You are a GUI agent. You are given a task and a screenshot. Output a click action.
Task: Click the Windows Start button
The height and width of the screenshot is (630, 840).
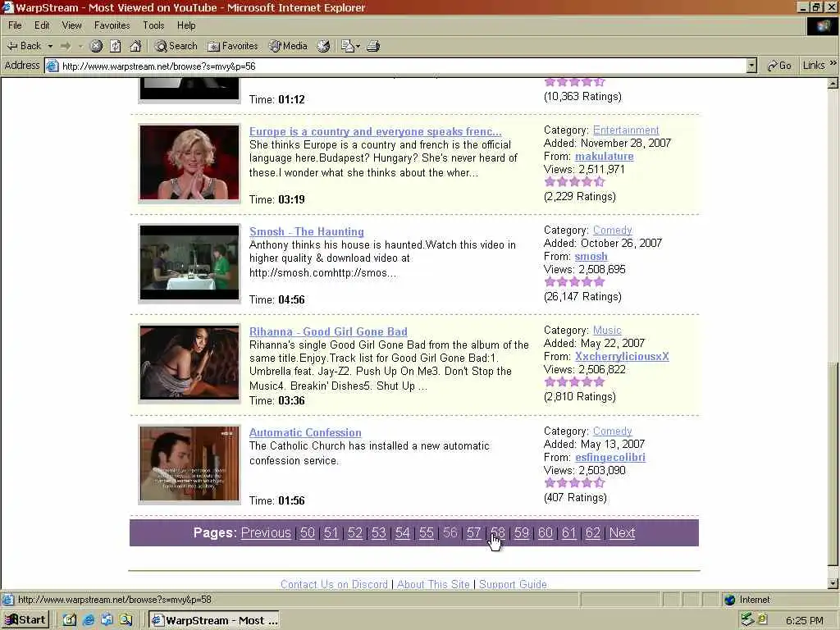(x=25, y=620)
